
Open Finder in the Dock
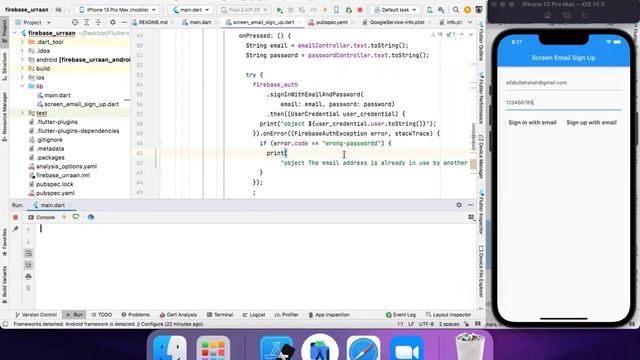169,349
